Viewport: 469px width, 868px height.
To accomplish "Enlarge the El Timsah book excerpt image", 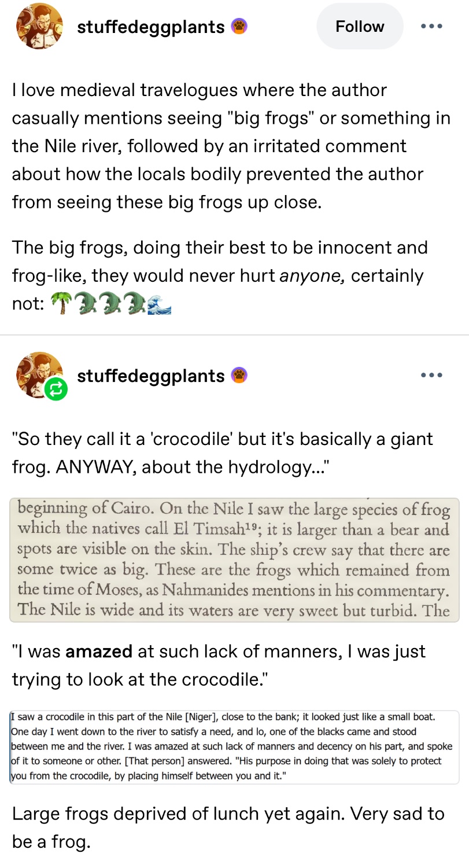I will coord(234,560).
